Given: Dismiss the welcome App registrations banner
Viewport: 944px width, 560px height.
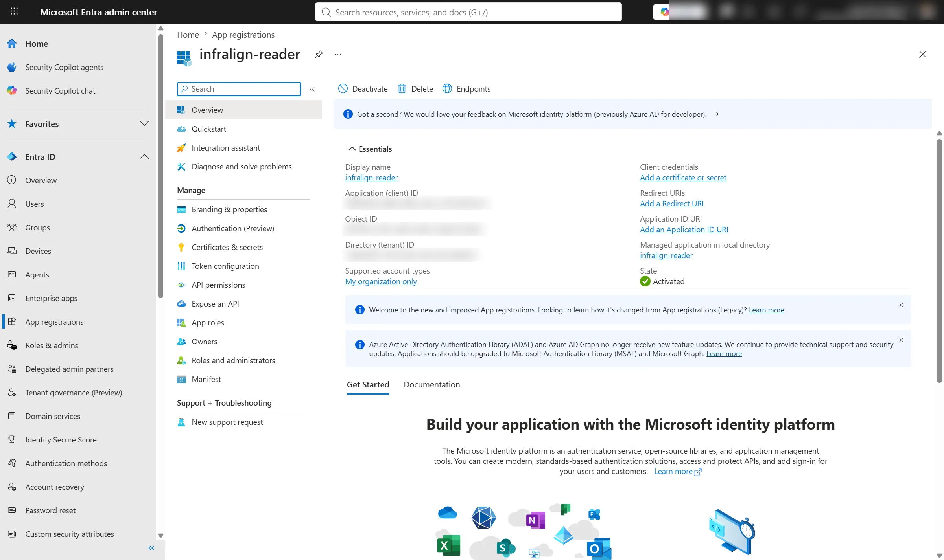Looking at the screenshot, I should [901, 305].
